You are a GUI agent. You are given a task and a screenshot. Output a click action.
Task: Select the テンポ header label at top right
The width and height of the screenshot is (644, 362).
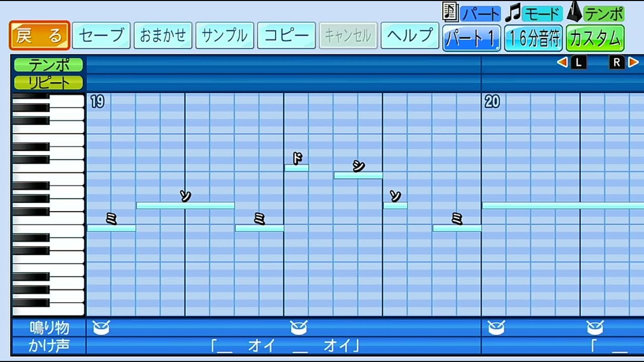pos(604,14)
